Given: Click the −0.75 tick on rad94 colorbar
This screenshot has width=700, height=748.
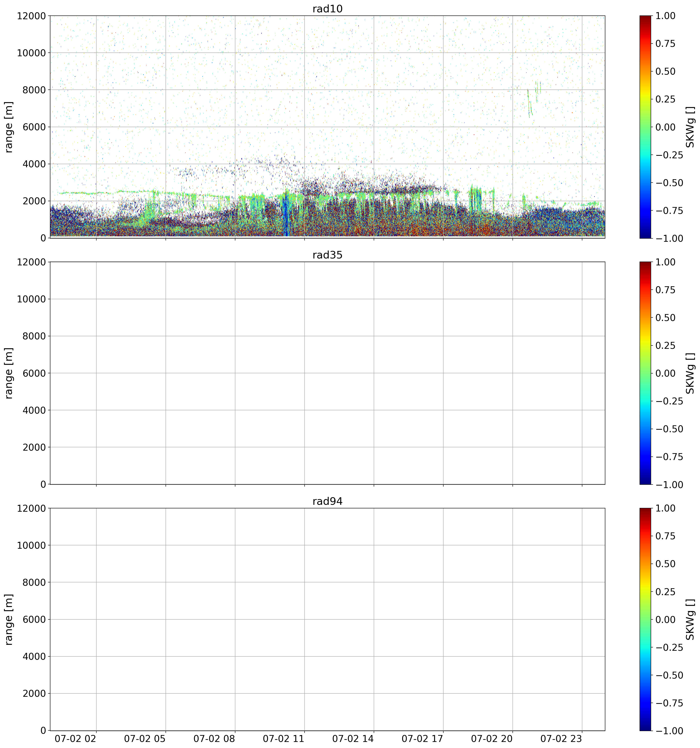Looking at the screenshot, I should 669,703.
